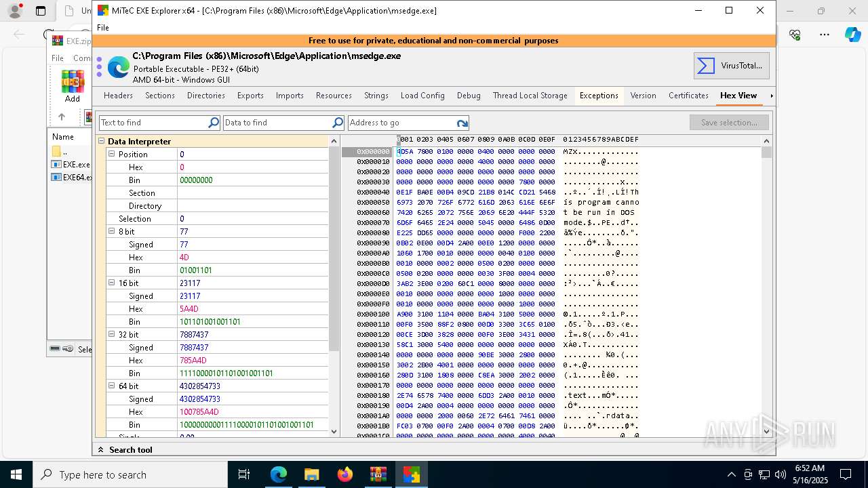Click the Text to find search magnifier

[214, 123]
